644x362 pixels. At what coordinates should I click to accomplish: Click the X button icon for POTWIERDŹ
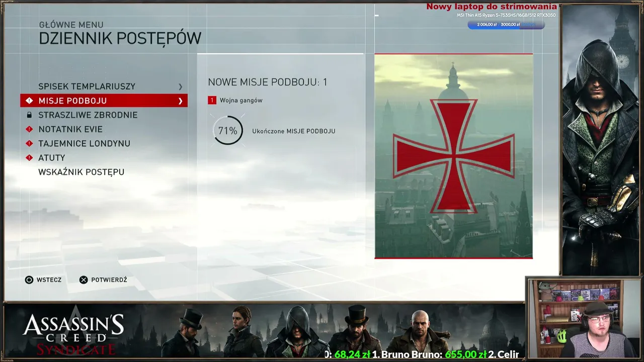click(x=84, y=280)
